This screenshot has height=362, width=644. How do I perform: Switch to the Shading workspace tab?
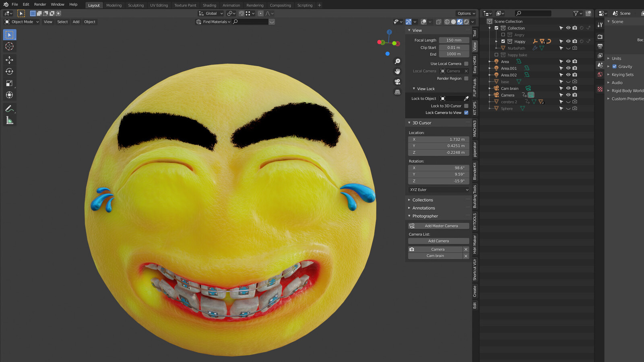[x=209, y=5]
